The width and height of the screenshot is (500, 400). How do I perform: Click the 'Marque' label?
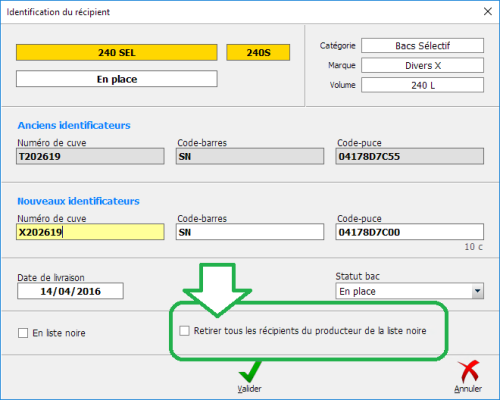342,65
